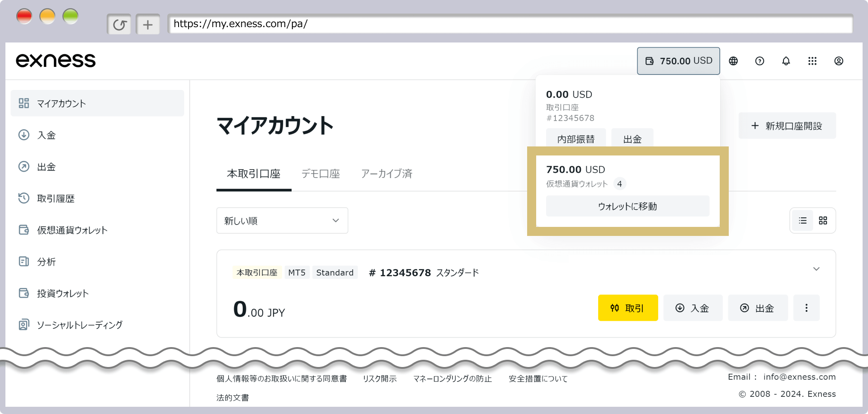Click the info@exness.com email link

[x=799, y=377]
